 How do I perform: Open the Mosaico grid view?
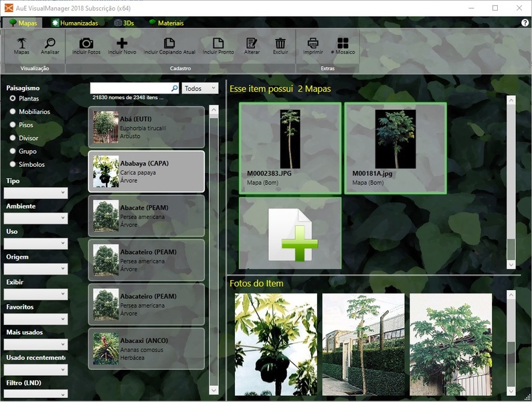pyautogui.click(x=343, y=44)
